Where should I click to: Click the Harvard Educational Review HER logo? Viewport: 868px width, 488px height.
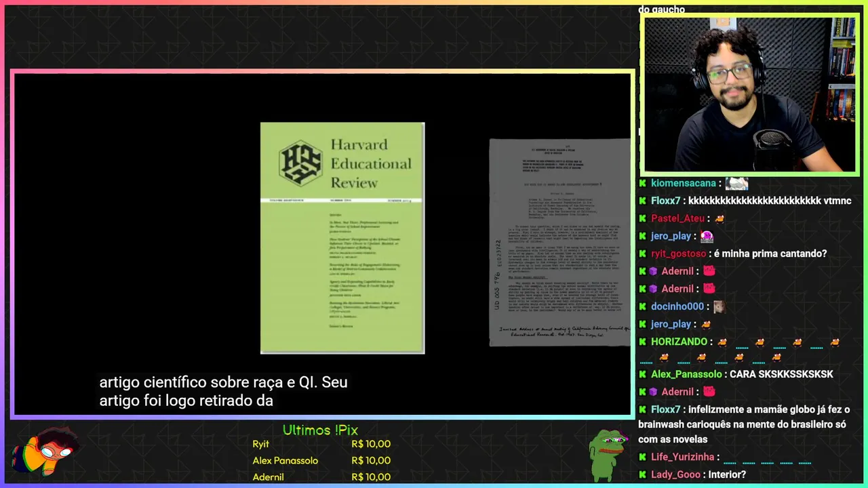300,163
